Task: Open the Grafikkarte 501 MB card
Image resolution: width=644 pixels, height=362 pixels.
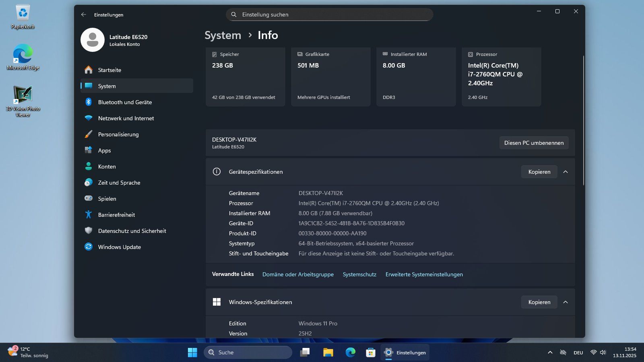Action: pyautogui.click(x=330, y=77)
